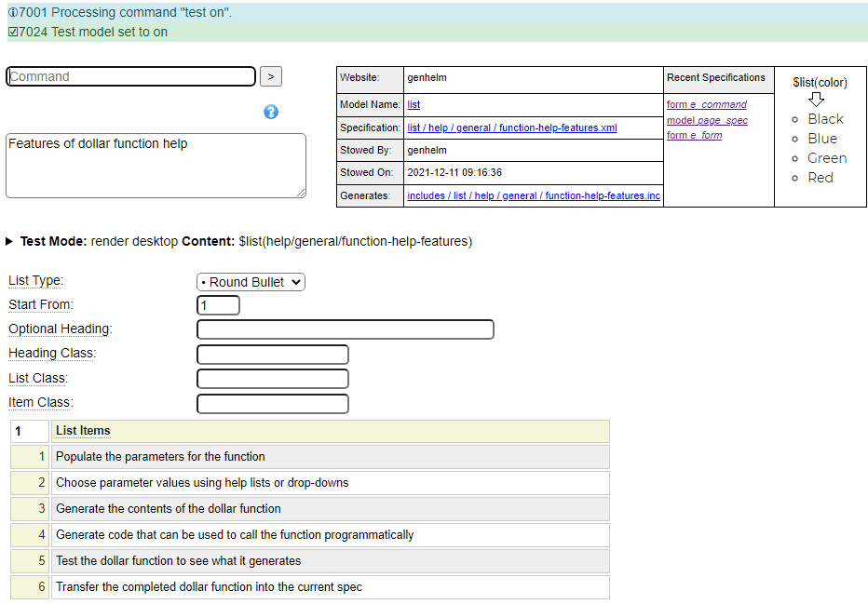
Task: Click into the Command input field
Action: [x=130, y=76]
